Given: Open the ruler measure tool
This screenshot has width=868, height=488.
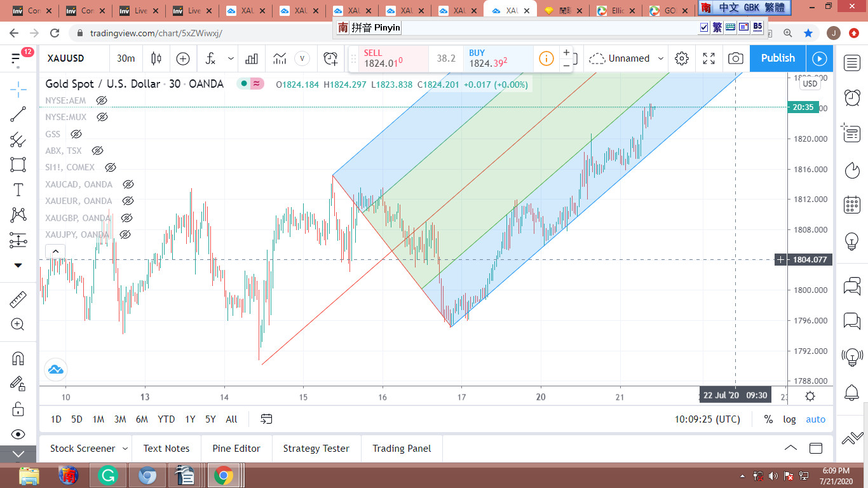Looking at the screenshot, I should 18,299.
